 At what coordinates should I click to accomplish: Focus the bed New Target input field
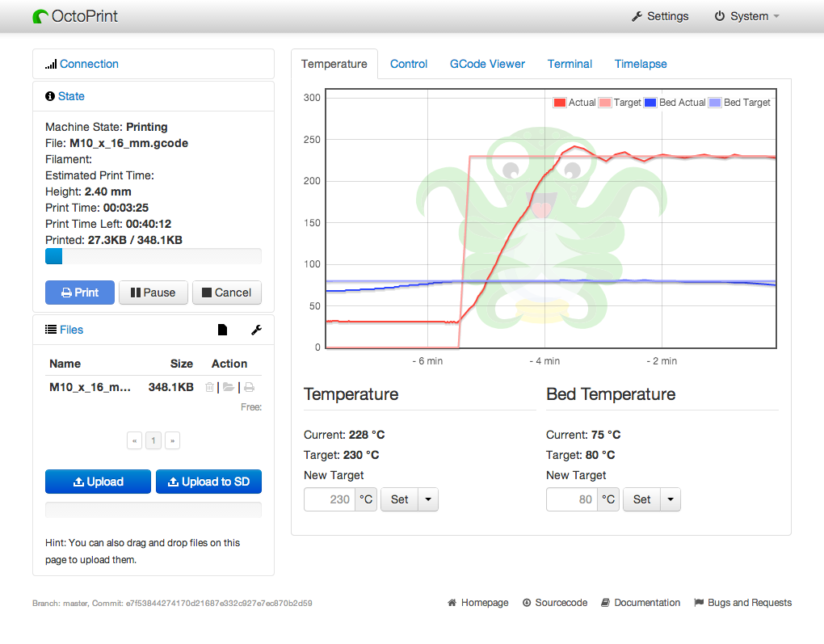pos(572,499)
